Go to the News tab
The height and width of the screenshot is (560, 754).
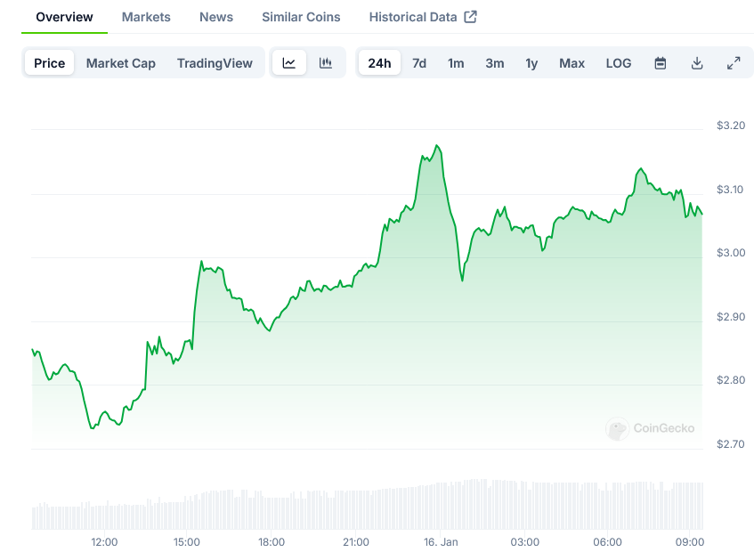pos(216,17)
